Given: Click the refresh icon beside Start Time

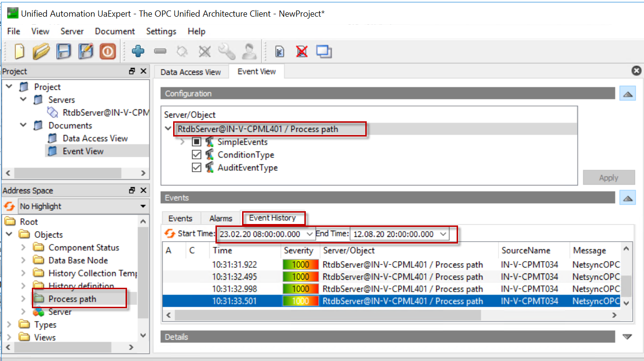Looking at the screenshot, I should click(x=170, y=234).
